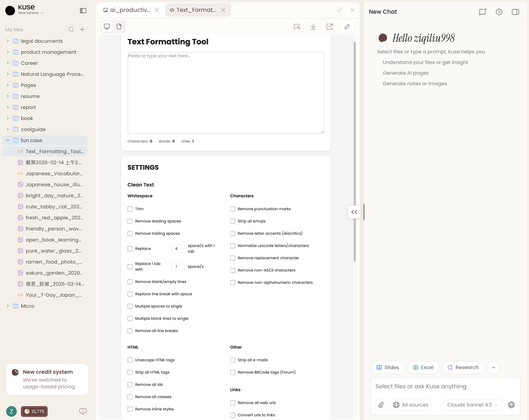This screenshot has height=420, width=529.
Task: Click the pencil edit icon
Action: point(347,26)
